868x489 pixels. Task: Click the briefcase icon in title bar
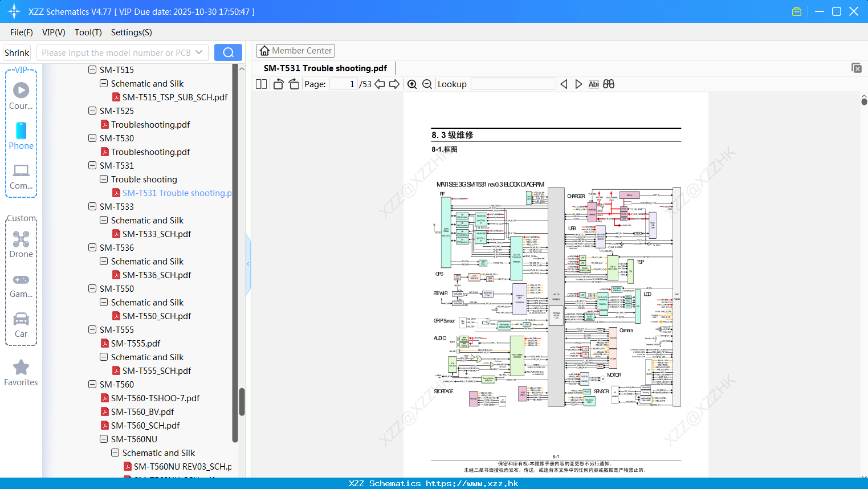(x=797, y=11)
